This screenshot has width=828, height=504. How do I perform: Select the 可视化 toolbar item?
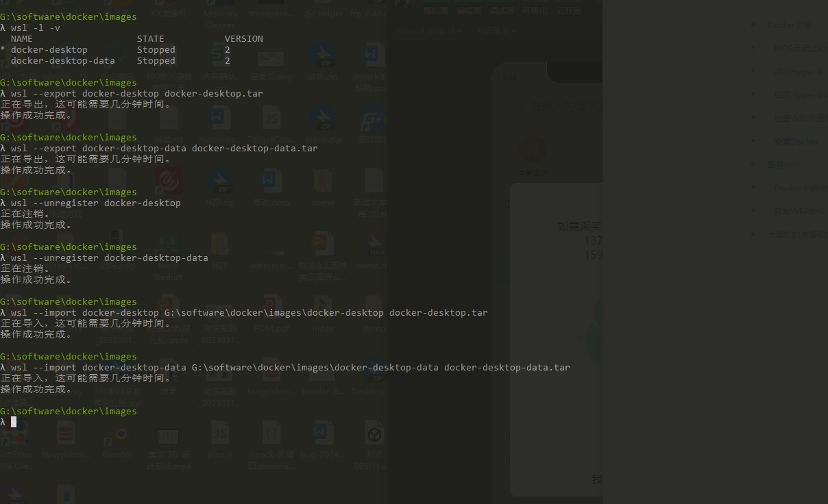tap(535, 10)
